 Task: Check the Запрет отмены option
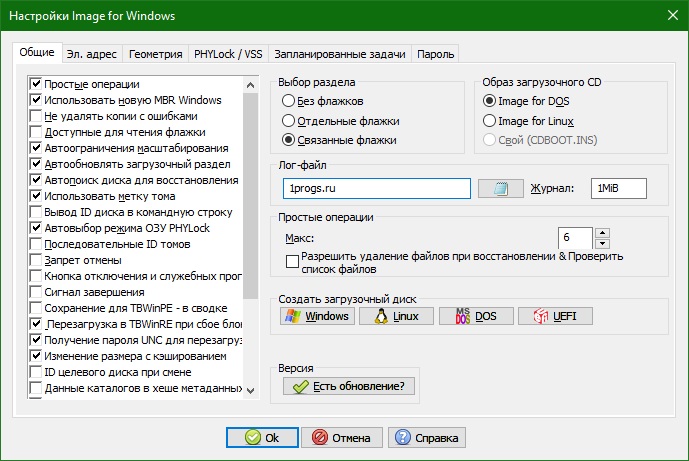(x=36, y=260)
